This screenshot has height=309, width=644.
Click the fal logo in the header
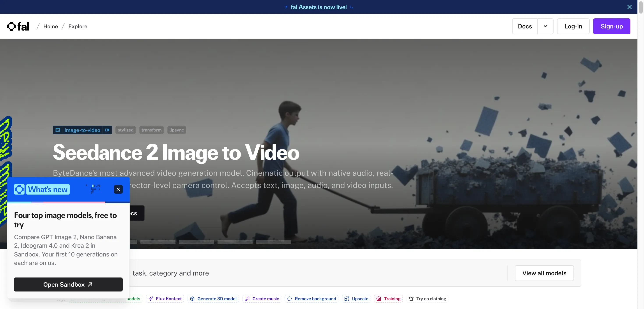[x=18, y=26]
